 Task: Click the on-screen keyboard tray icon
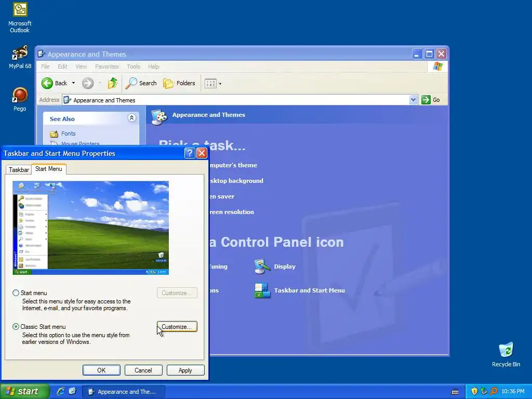[455, 392]
